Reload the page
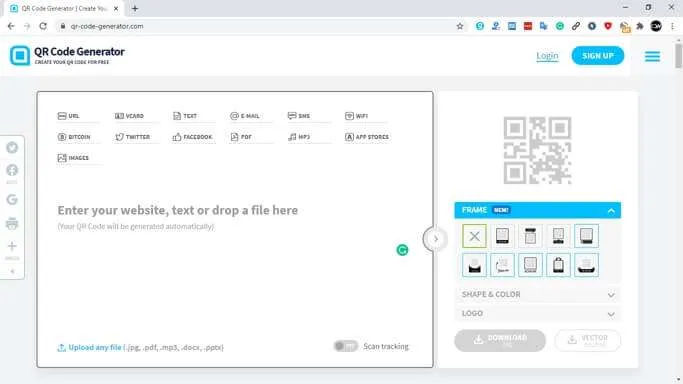This screenshot has width=683, height=384. point(43,26)
